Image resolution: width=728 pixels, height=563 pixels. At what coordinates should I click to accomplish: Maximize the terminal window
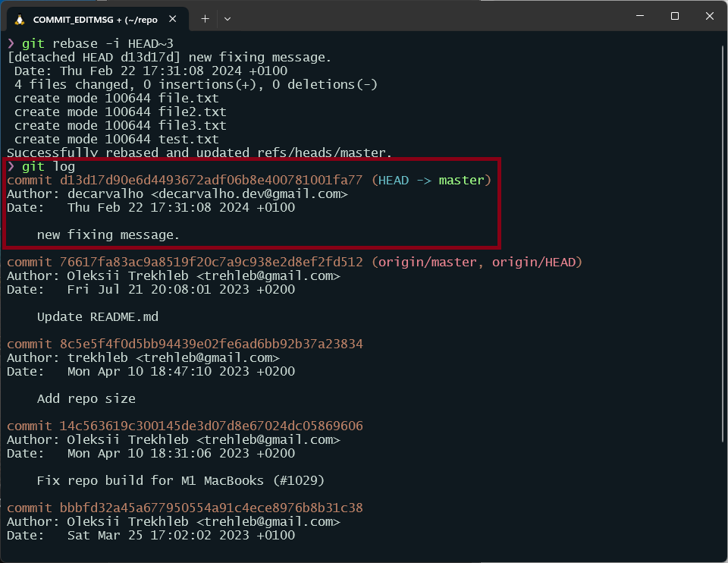tap(675, 16)
